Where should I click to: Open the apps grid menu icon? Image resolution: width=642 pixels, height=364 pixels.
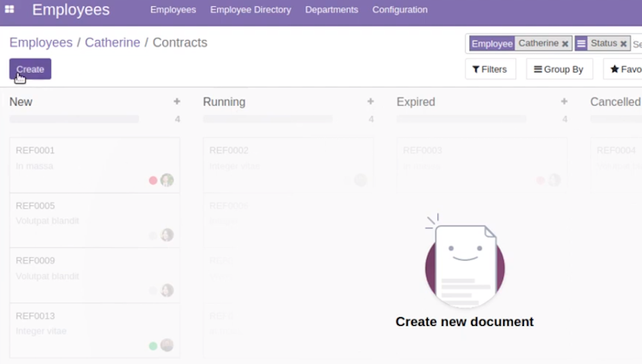click(10, 9)
